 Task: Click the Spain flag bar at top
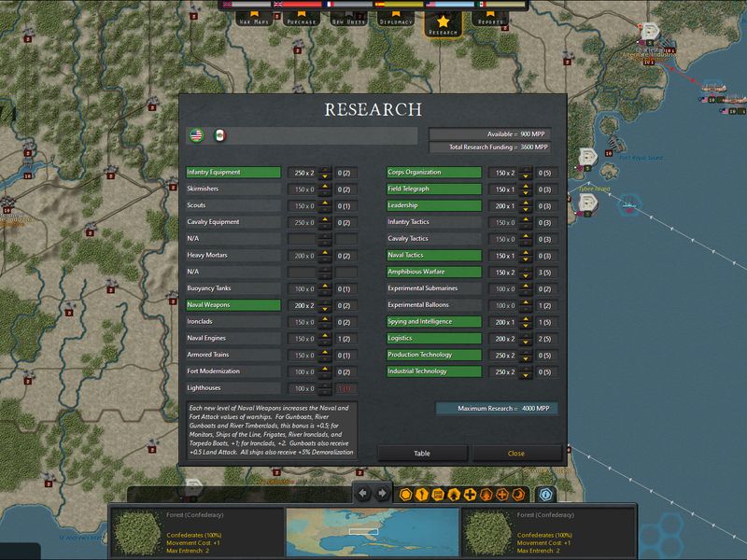click(400, 5)
